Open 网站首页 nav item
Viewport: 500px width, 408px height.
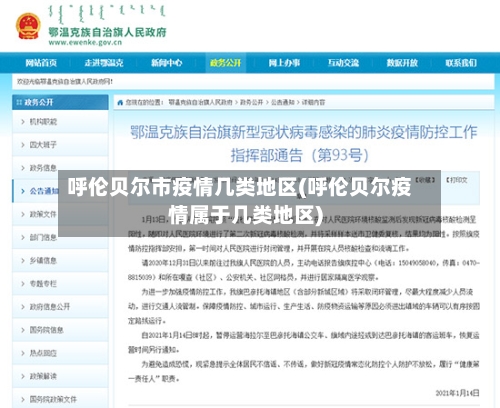point(41,63)
